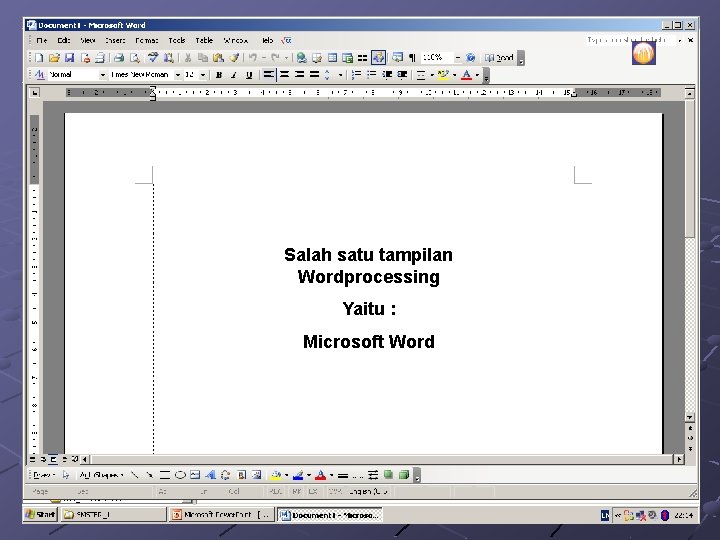
Task: Open the Tables and Borders tool
Action: point(317,58)
